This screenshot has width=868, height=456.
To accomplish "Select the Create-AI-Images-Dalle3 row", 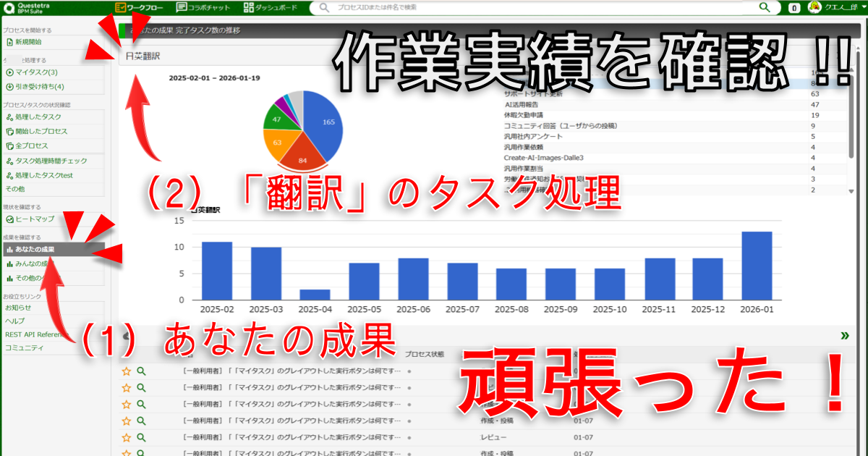I will [x=675, y=157].
